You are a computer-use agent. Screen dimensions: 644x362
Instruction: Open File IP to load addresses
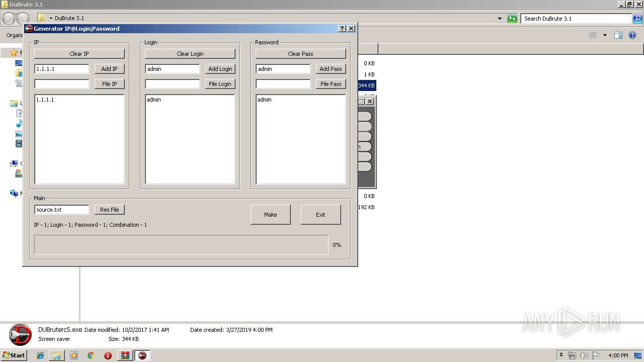[x=109, y=84]
